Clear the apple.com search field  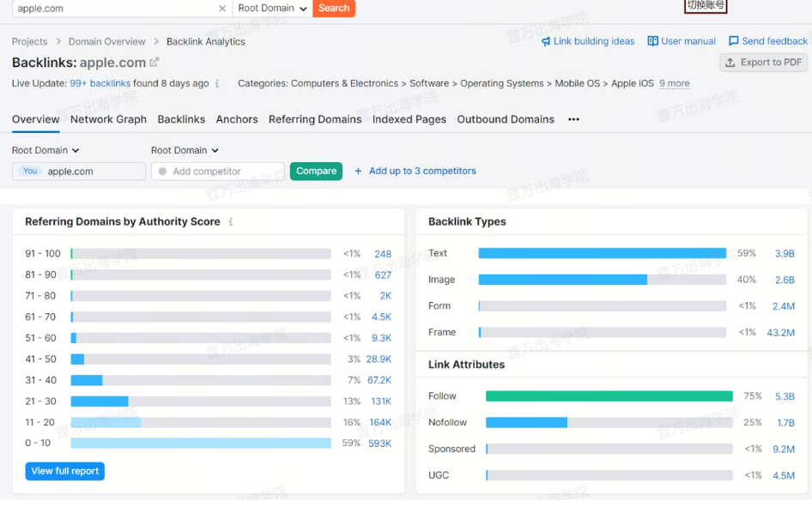(222, 9)
